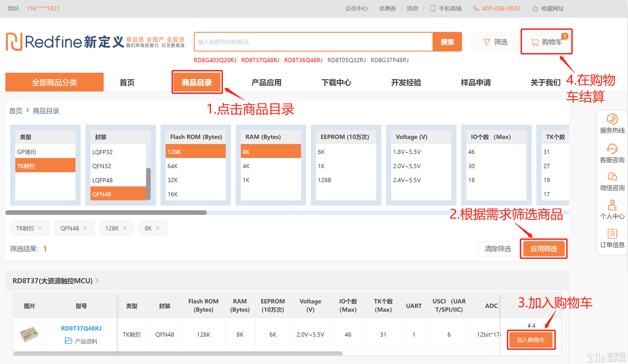Select GP通用 type filter

tap(45, 152)
